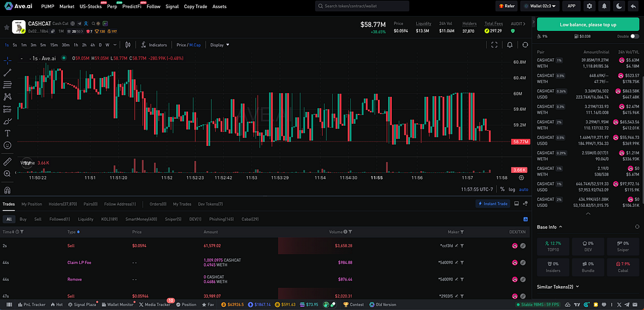This screenshot has width=644, height=310.
Task: Switch to dark/light mode moon icon
Action: click(x=619, y=6)
